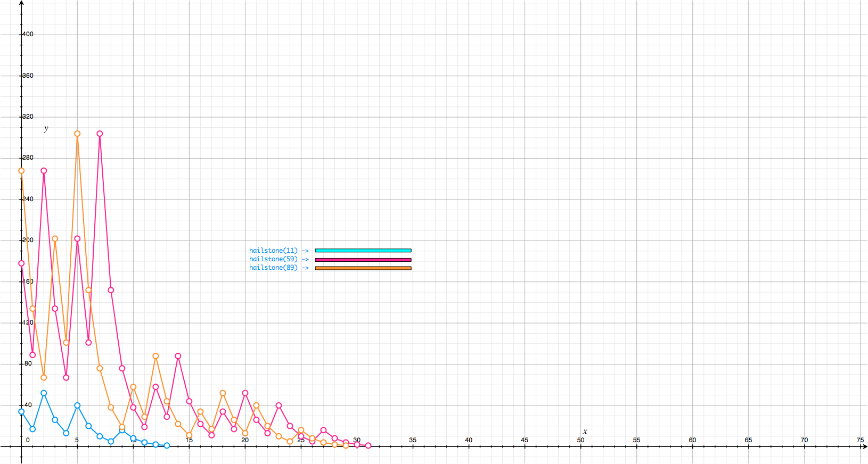Select the last pink point on the x-axis
This screenshot has width=868, height=464.
tap(368, 446)
